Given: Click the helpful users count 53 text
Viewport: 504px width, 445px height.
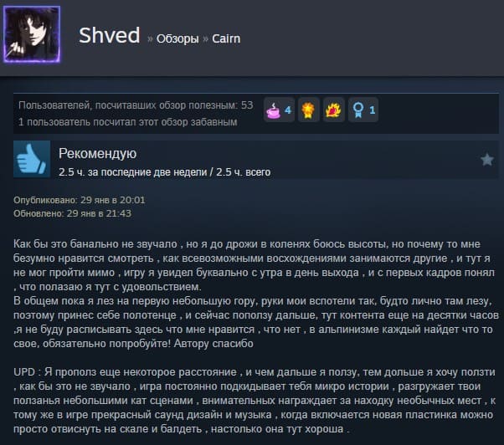Looking at the screenshot, I should tap(136, 105).
